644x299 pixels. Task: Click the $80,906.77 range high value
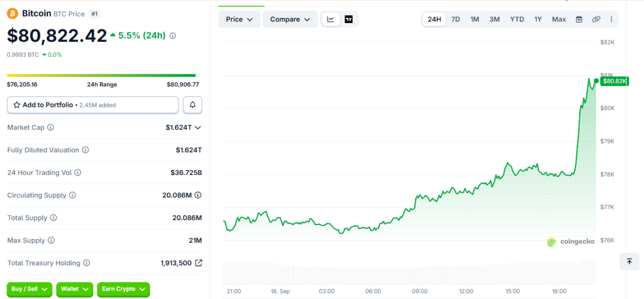[x=183, y=84]
